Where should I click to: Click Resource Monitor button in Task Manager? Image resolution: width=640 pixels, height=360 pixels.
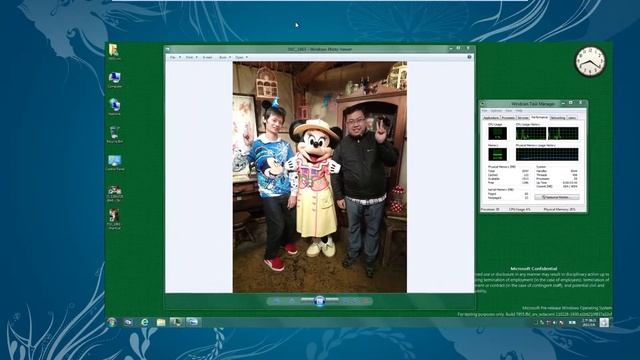pos(557,197)
